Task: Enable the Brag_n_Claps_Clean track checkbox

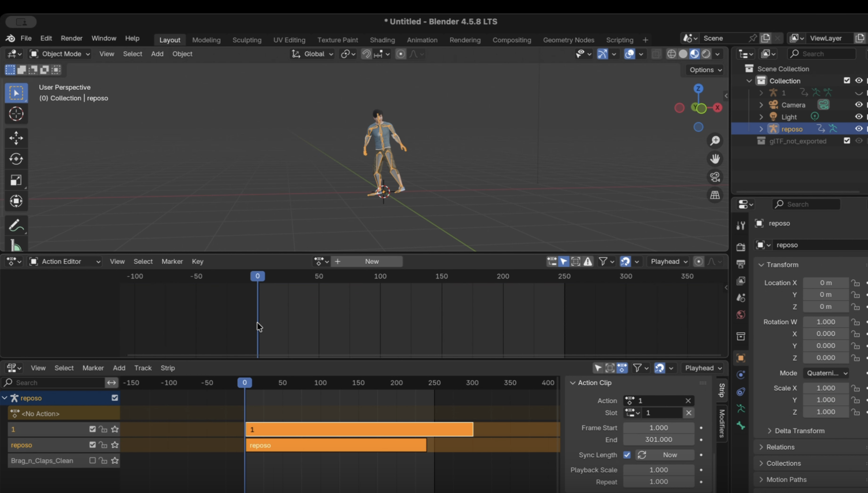Action: [x=92, y=460]
